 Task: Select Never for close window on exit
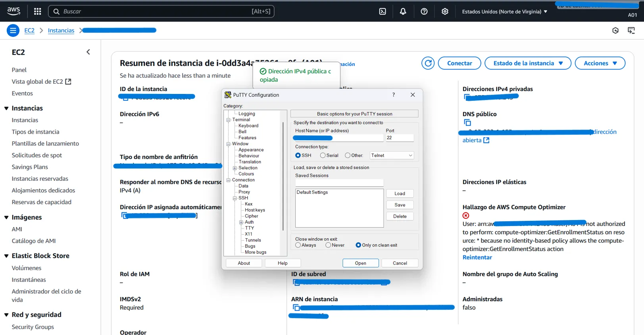[x=328, y=245]
